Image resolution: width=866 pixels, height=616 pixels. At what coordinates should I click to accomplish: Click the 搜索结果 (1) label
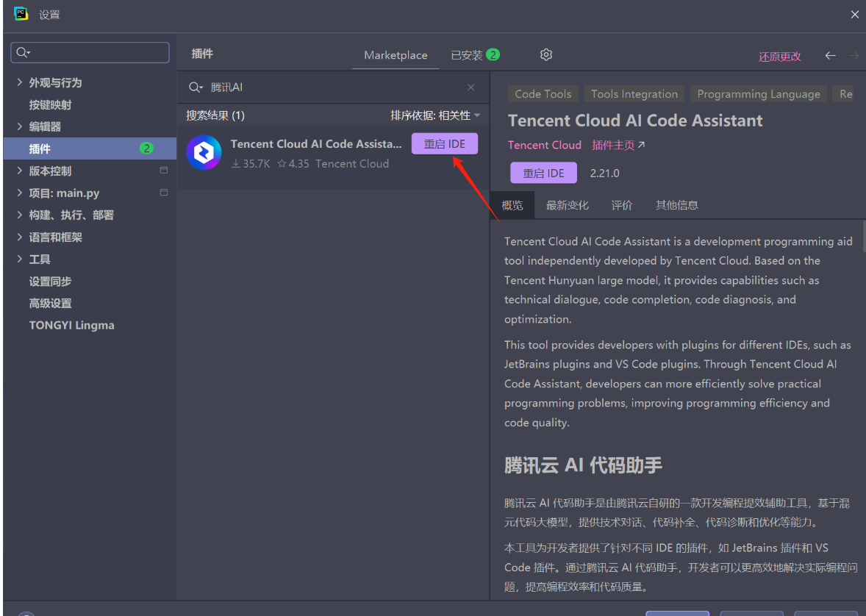point(215,115)
